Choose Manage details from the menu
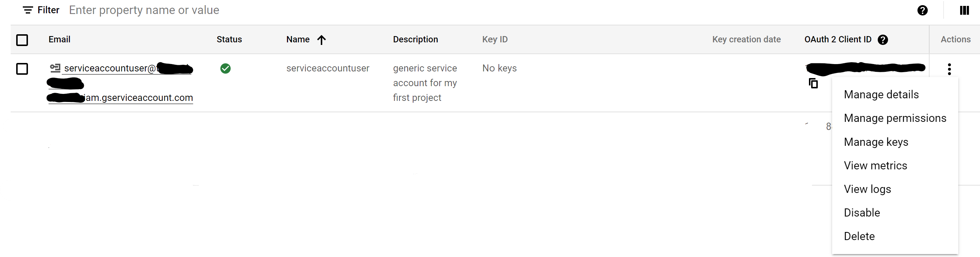This screenshot has height=257, width=980. pos(881,94)
